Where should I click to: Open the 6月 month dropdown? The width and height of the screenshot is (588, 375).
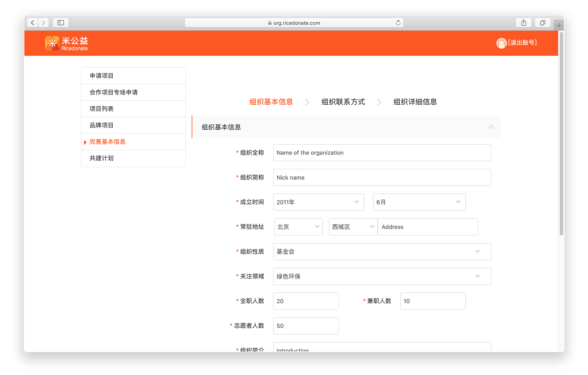tap(419, 202)
